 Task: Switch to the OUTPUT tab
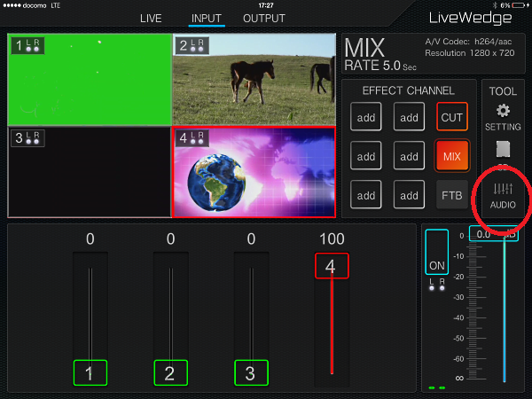pos(263,18)
